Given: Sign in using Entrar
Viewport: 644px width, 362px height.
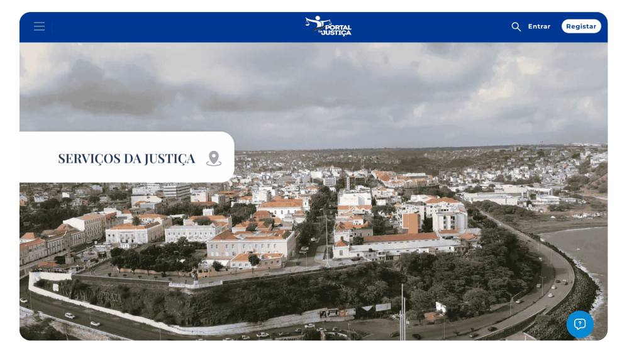Looking at the screenshot, I should (x=539, y=26).
